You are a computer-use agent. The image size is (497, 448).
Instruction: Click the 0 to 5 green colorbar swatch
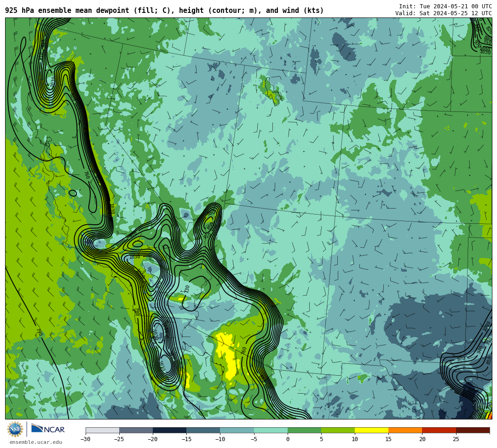point(304,430)
